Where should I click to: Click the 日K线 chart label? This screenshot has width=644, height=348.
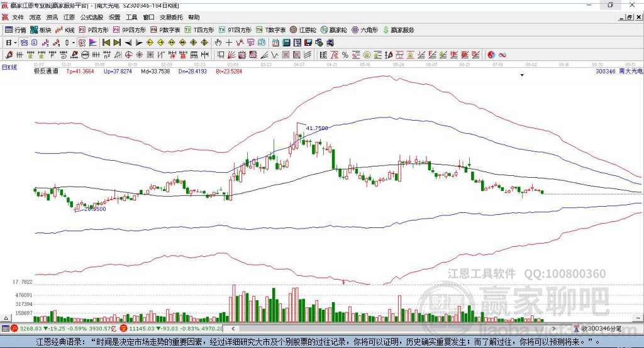[9, 67]
